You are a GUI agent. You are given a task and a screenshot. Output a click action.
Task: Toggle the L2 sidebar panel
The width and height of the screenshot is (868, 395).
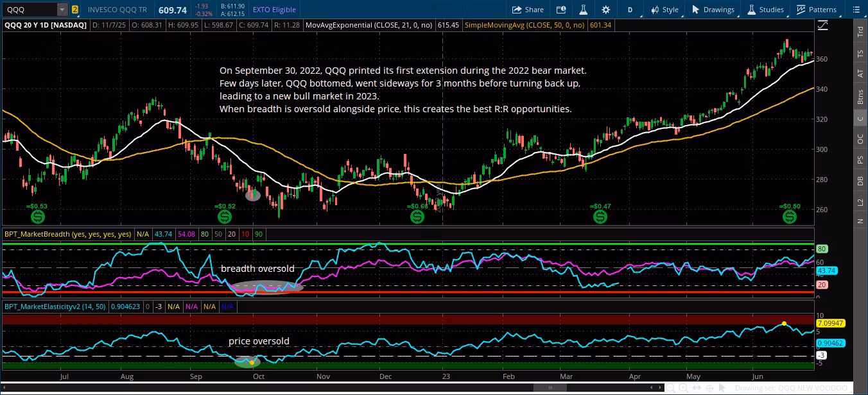(860, 202)
